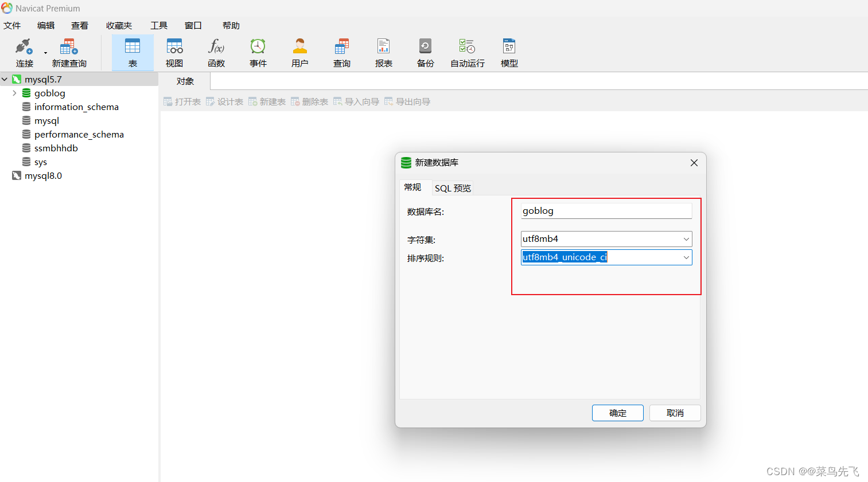Image resolution: width=868 pixels, height=482 pixels.
Task: Close the 新建数据库 dialog
Action: coord(694,163)
